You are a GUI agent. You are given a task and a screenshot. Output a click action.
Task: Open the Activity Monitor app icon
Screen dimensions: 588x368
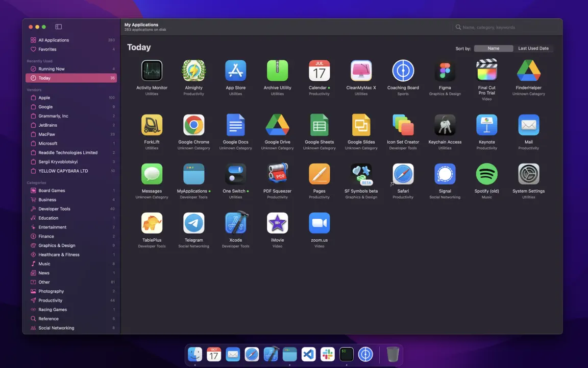pyautogui.click(x=152, y=71)
